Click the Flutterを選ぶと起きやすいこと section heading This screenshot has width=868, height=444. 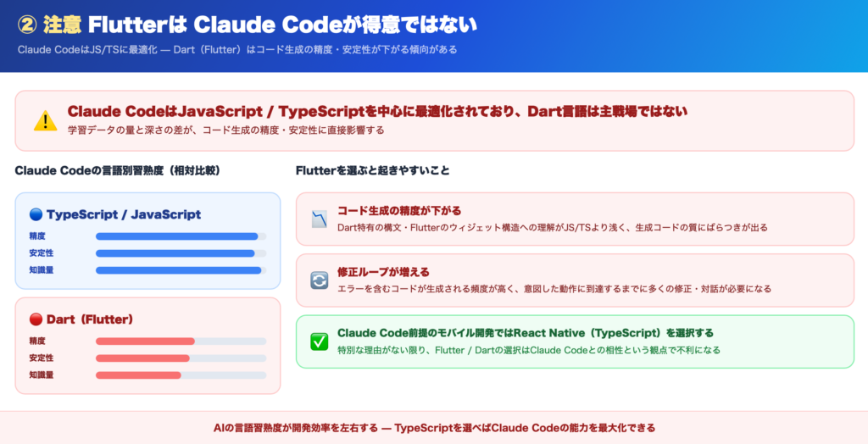pos(372,170)
